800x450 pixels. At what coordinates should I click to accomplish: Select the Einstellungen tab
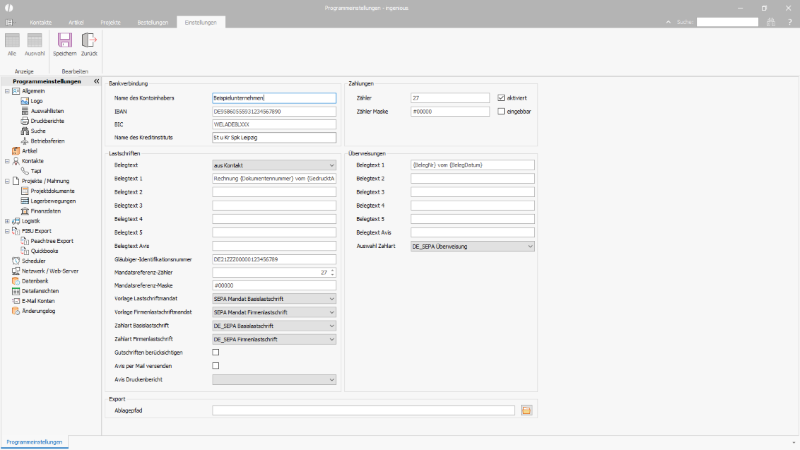[201, 22]
